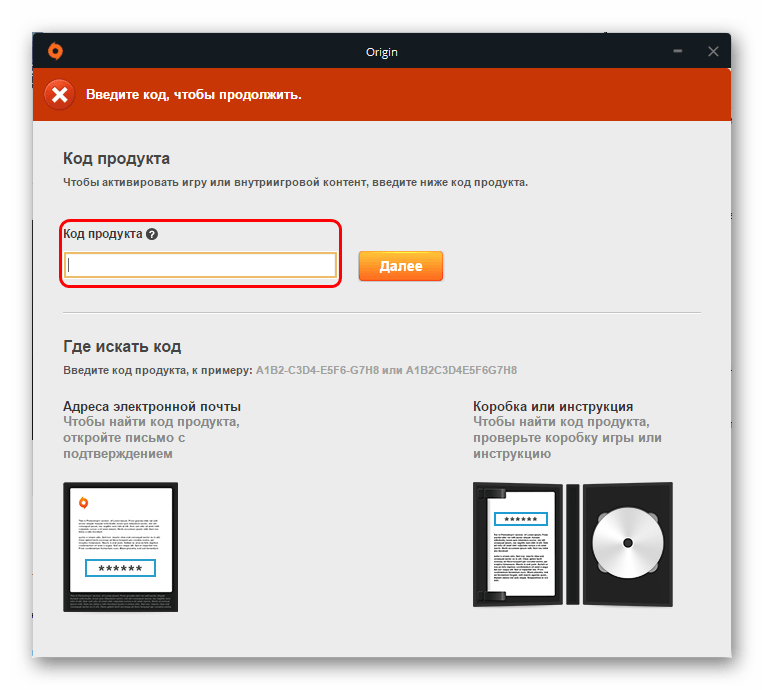Click the email confirmation letter image

pos(120,547)
